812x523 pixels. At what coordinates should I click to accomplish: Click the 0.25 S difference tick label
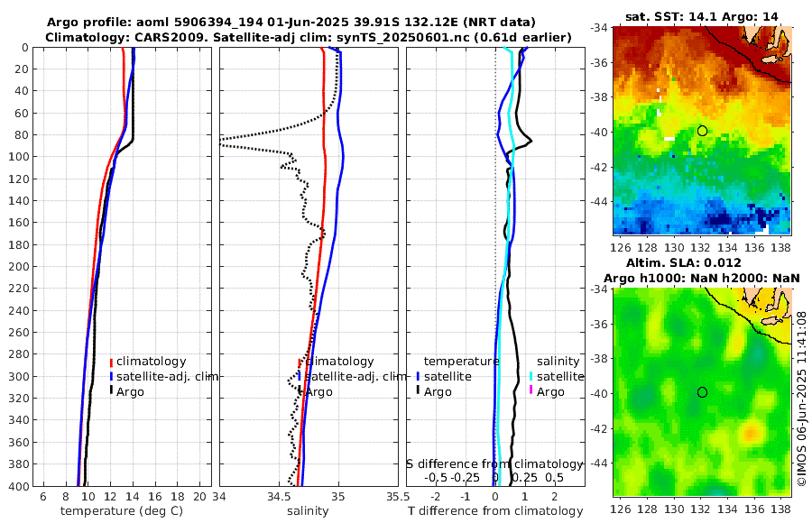pos(524,477)
